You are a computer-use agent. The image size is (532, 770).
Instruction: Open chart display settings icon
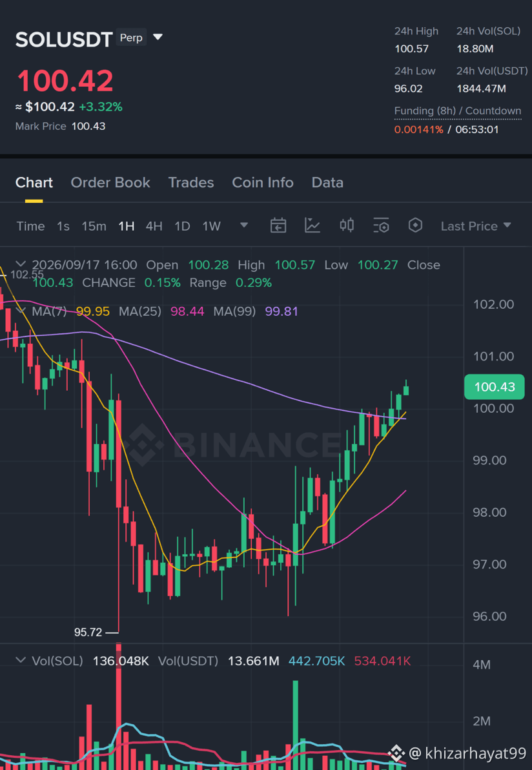click(382, 225)
